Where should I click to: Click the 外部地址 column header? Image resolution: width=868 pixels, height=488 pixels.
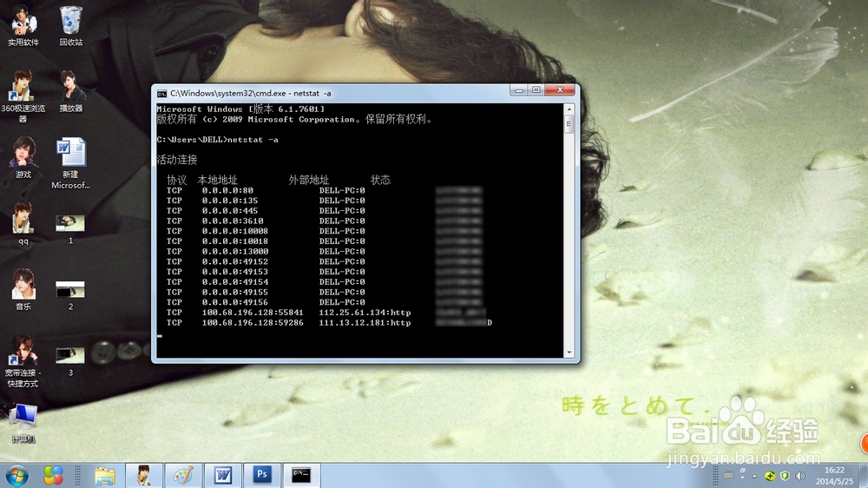coord(309,180)
